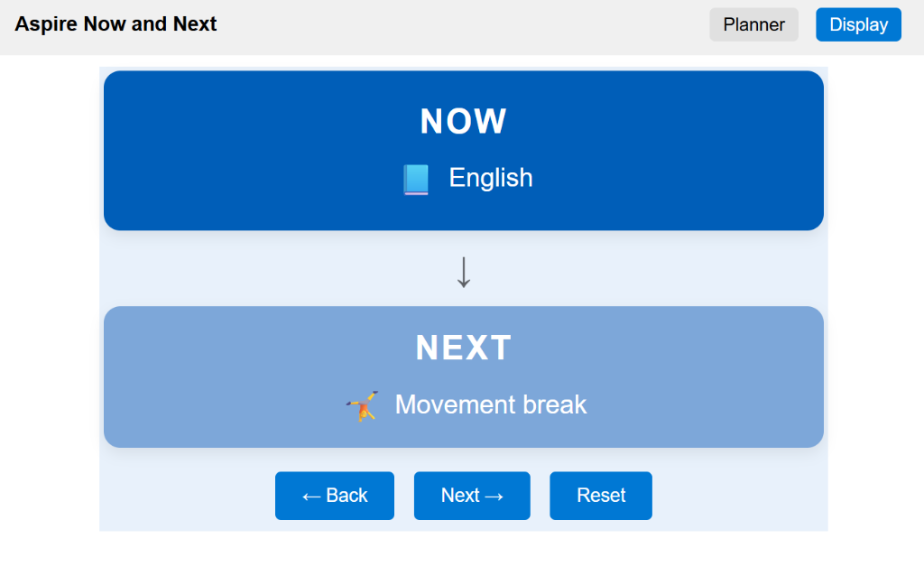Screen dimensions: 924x585
Task: Click the NEXT heading on the light blue card
Action: 463,348
